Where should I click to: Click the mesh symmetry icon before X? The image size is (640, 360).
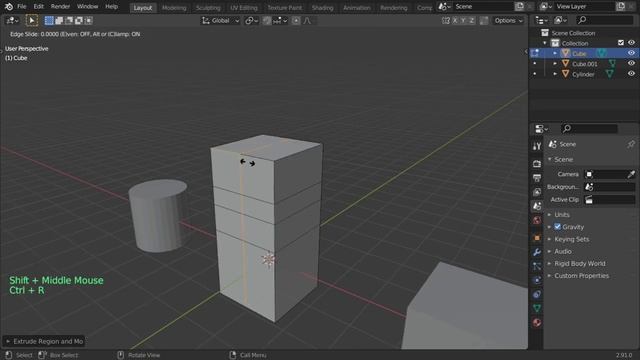coord(446,20)
